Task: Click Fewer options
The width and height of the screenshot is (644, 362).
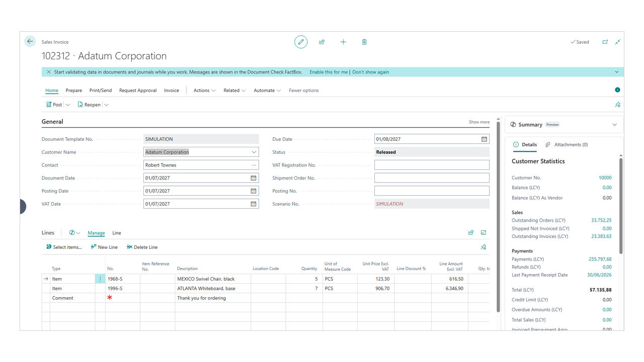Action: coord(304,90)
